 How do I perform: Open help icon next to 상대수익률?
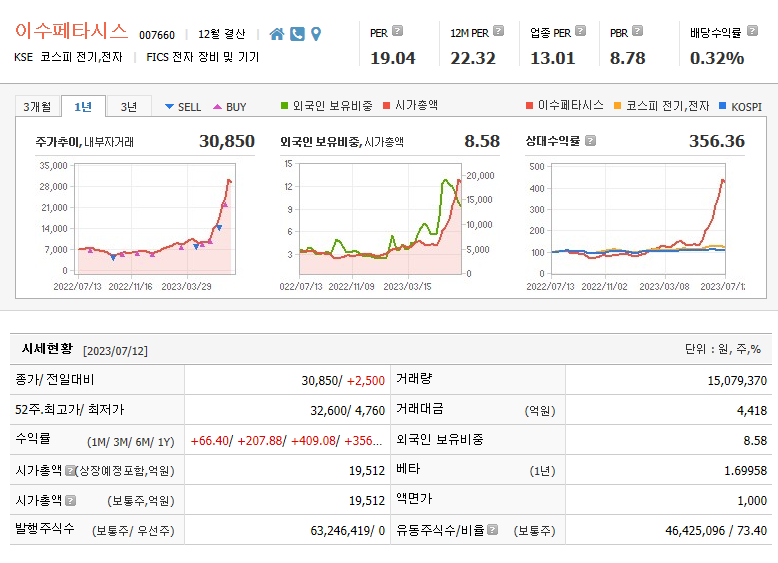(590, 141)
